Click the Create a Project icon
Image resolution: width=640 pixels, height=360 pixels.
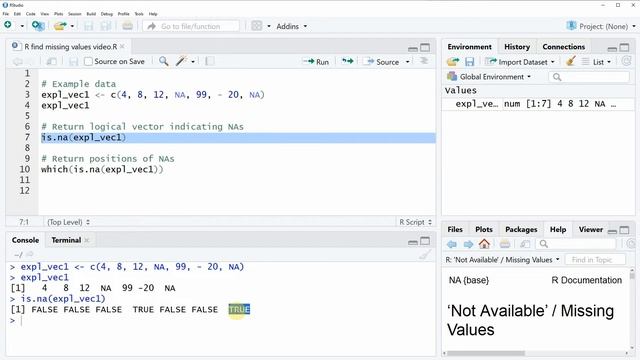click(38, 26)
